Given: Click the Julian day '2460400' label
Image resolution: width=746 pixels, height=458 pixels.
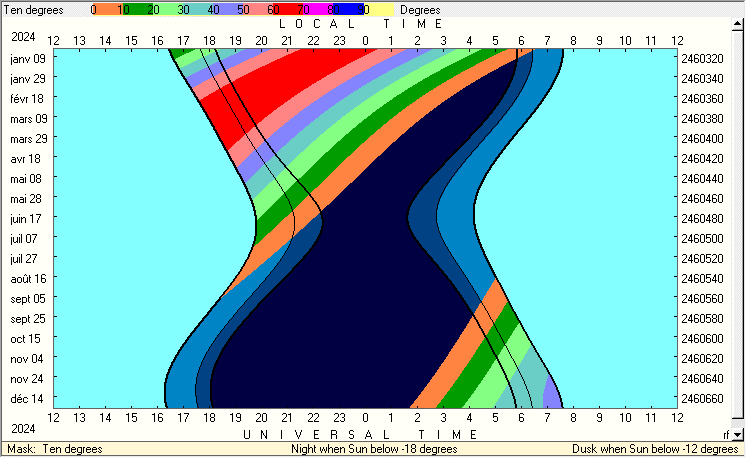Looking at the screenshot, I should pos(702,138).
